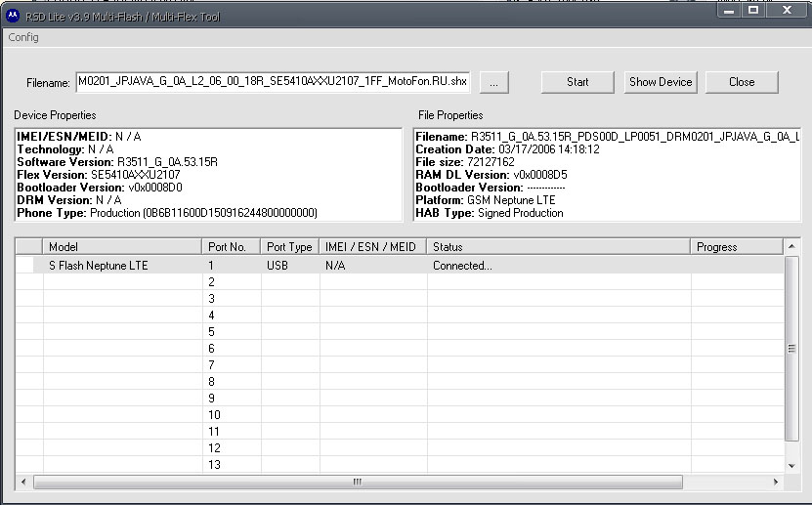Image resolution: width=812 pixels, height=505 pixels.
Task: Click the Flex Version value SE5410AXXU2107
Action: point(136,175)
